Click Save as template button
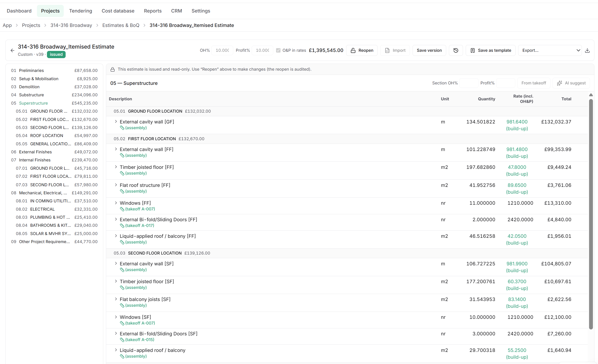The width and height of the screenshot is (598, 364). (x=491, y=50)
